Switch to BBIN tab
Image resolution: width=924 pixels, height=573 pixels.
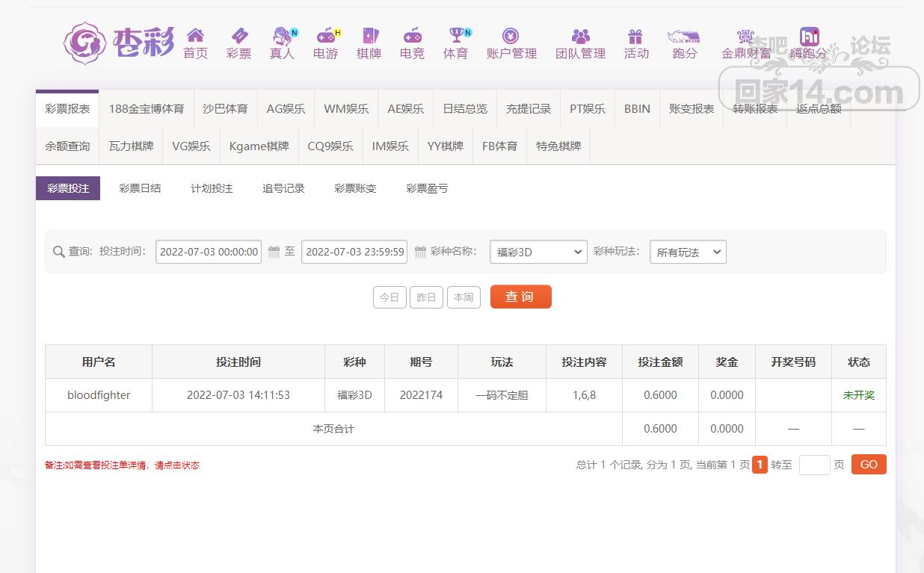coord(637,108)
